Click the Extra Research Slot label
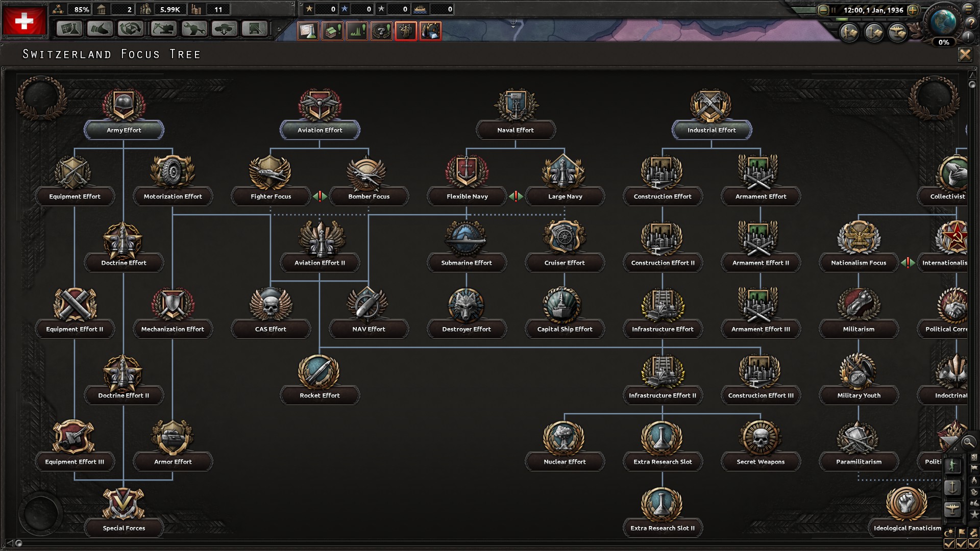The image size is (980, 551). click(x=663, y=462)
